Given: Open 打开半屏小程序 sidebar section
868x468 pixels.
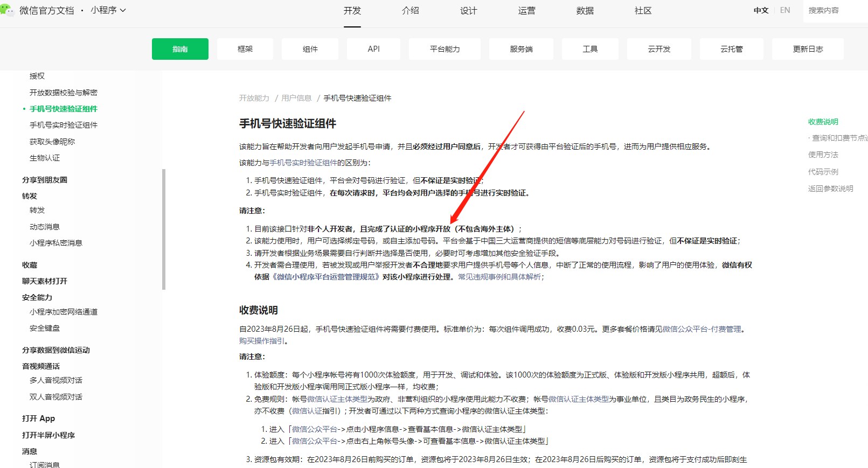Looking at the screenshot, I should (48, 435).
